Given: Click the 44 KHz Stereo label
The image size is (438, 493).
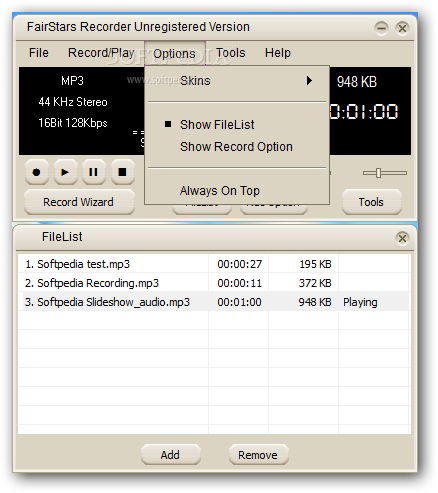Looking at the screenshot, I should pos(73,102).
